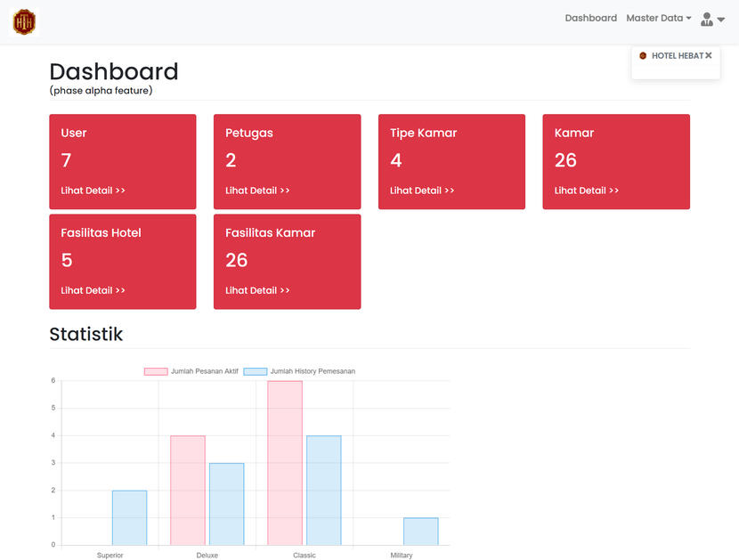Click the red Fasilitas Hotel card

pos(122,261)
